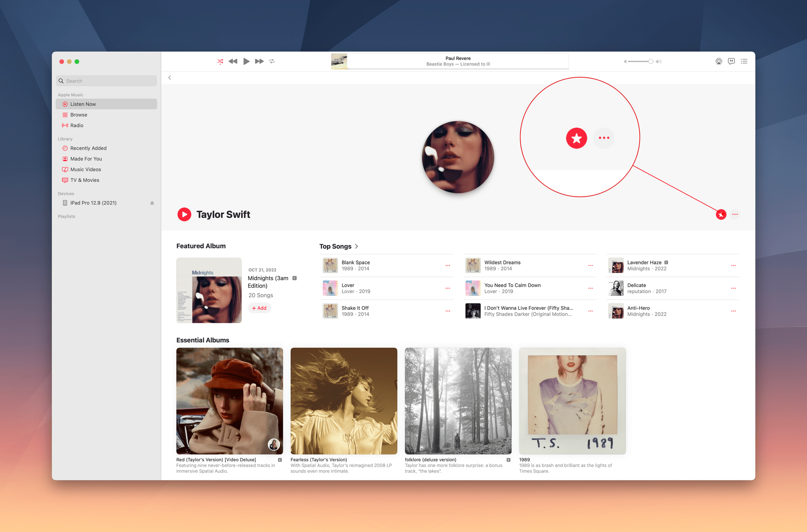Open Listen Now section

click(106, 104)
